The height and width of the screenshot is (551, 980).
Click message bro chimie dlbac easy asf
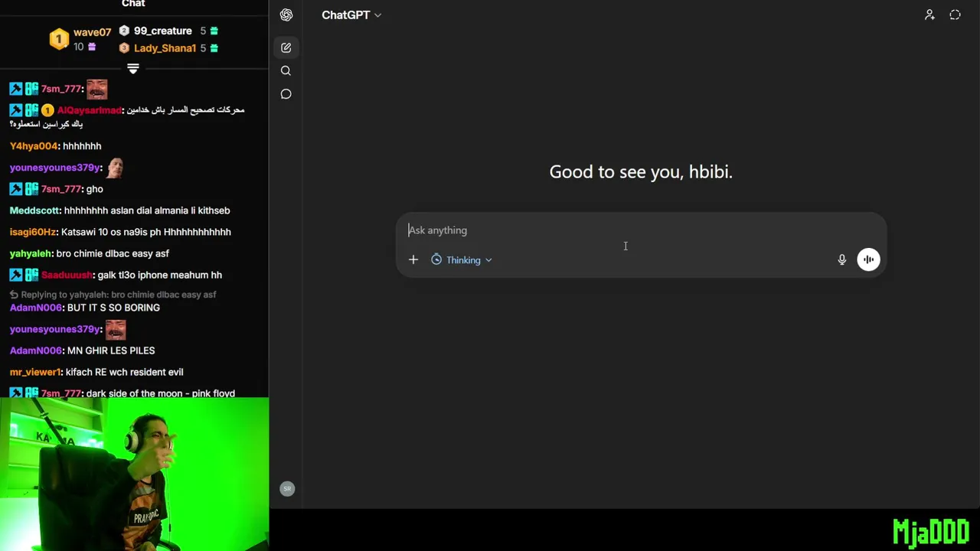(x=113, y=253)
